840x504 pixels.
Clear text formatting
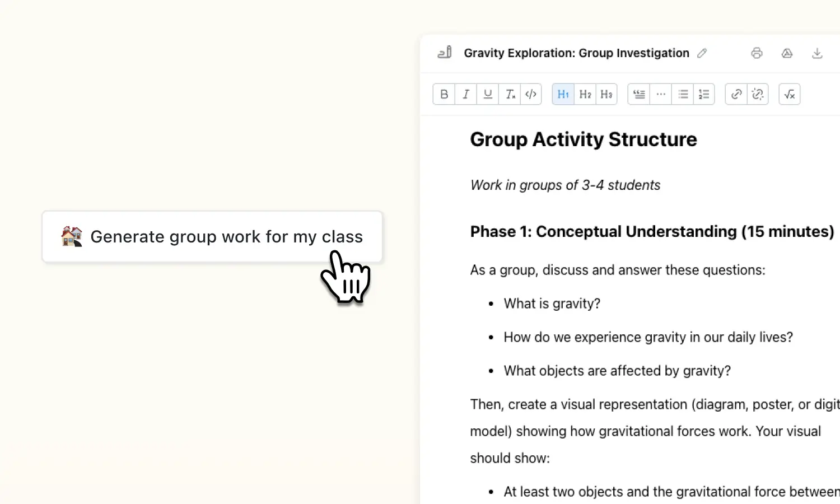[510, 94]
